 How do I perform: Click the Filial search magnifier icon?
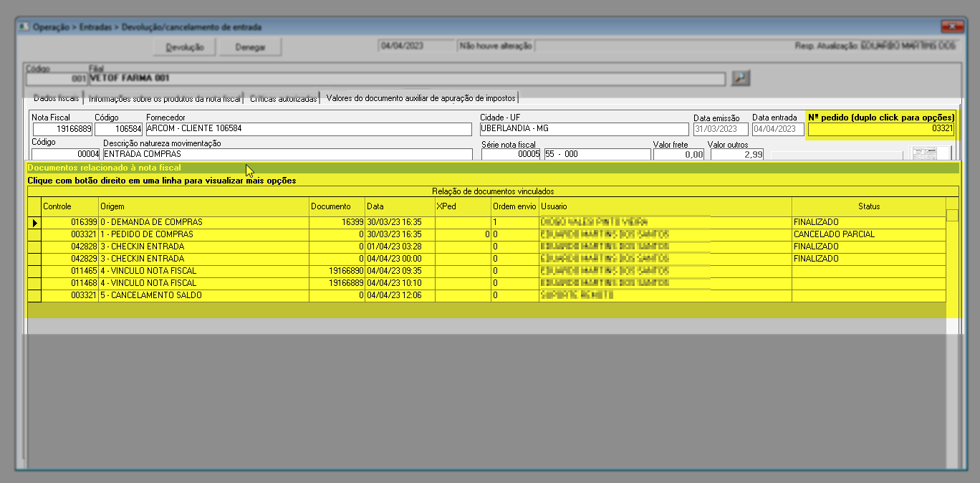pyautogui.click(x=740, y=78)
